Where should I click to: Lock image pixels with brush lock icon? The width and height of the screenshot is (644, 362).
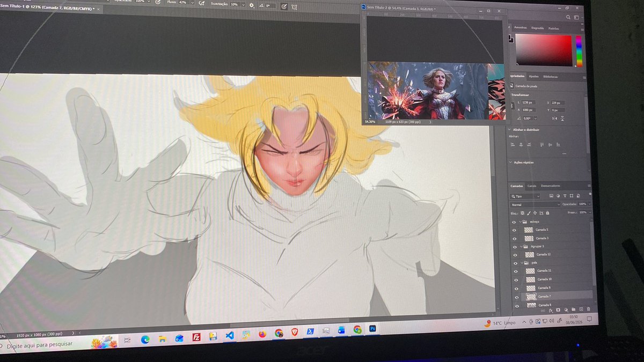(529, 213)
